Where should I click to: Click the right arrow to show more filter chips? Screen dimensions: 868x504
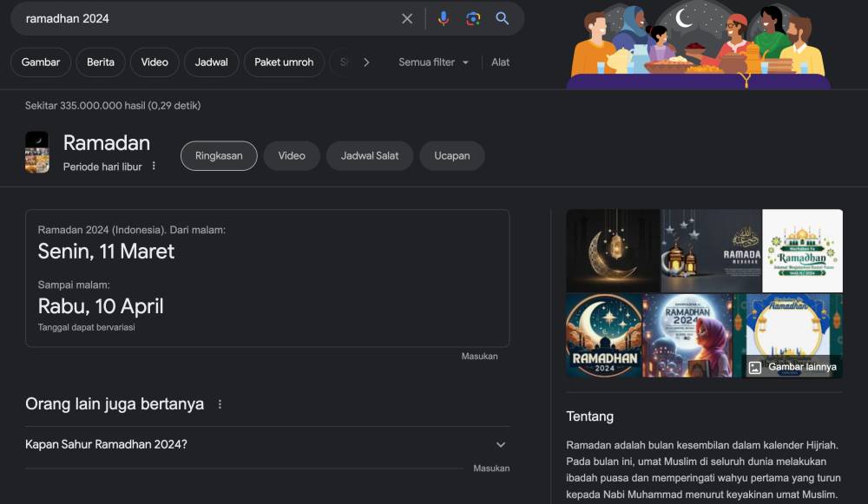click(x=366, y=62)
